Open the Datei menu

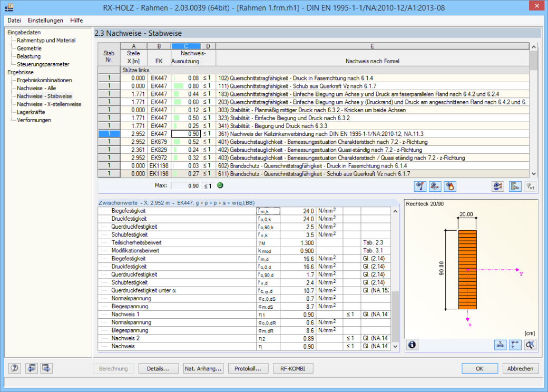pos(14,20)
